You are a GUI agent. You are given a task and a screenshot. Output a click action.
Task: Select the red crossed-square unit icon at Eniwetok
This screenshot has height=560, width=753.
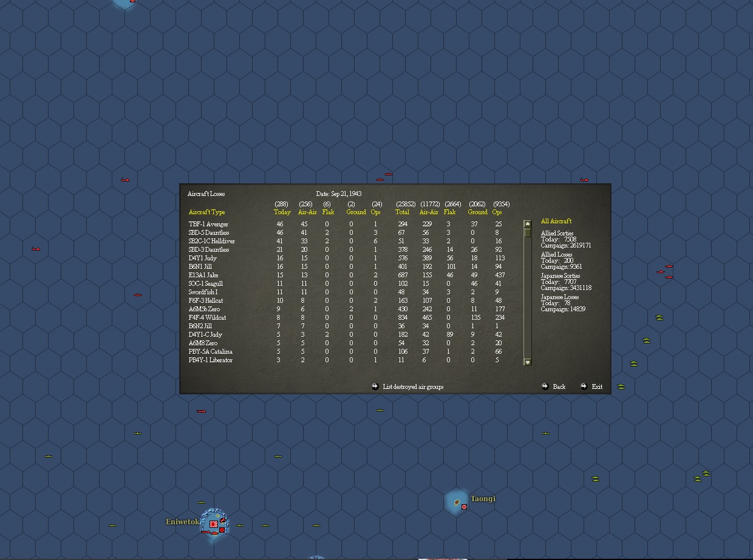222,530
